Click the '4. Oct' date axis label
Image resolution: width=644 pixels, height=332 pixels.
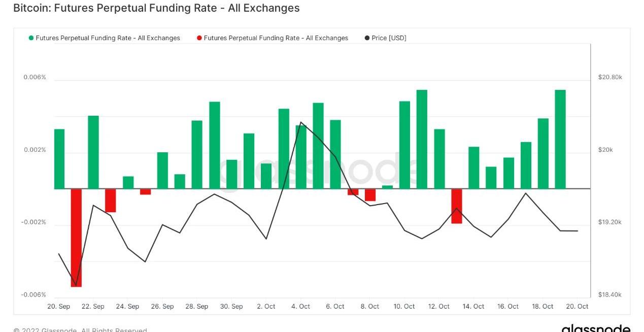[x=301, y=307]
